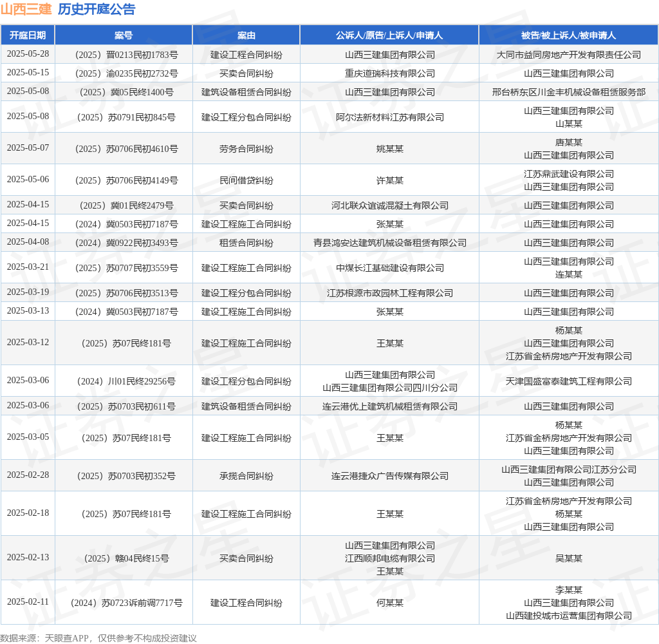This screenshot has height=644, width=659.
Task: Select case number '(2025)冀05民终1400号'
Action: [127, 92]
